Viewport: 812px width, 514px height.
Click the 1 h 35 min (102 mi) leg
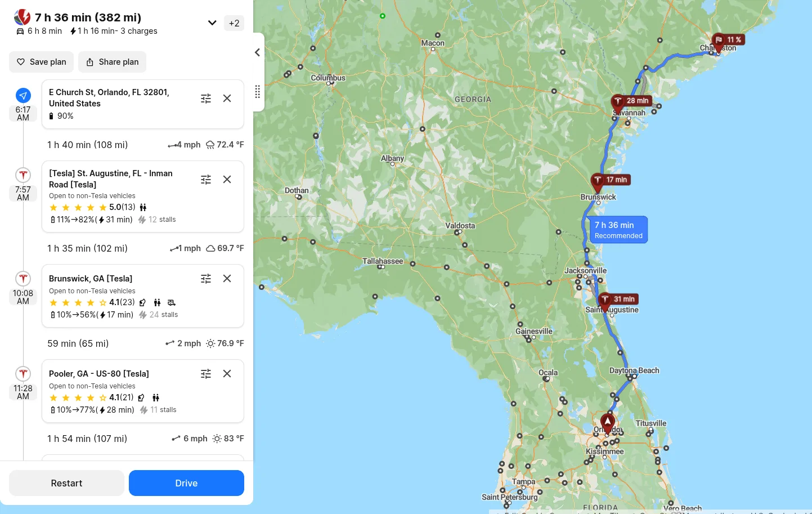(87, 248)
